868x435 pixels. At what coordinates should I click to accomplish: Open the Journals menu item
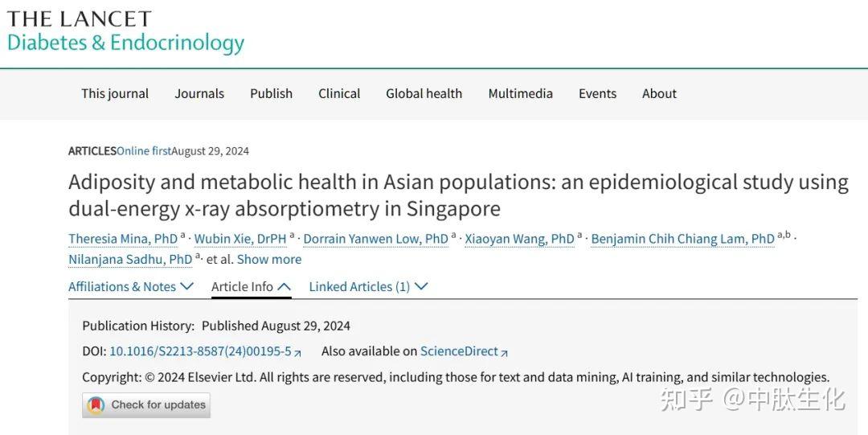click(x=199, y=93)
